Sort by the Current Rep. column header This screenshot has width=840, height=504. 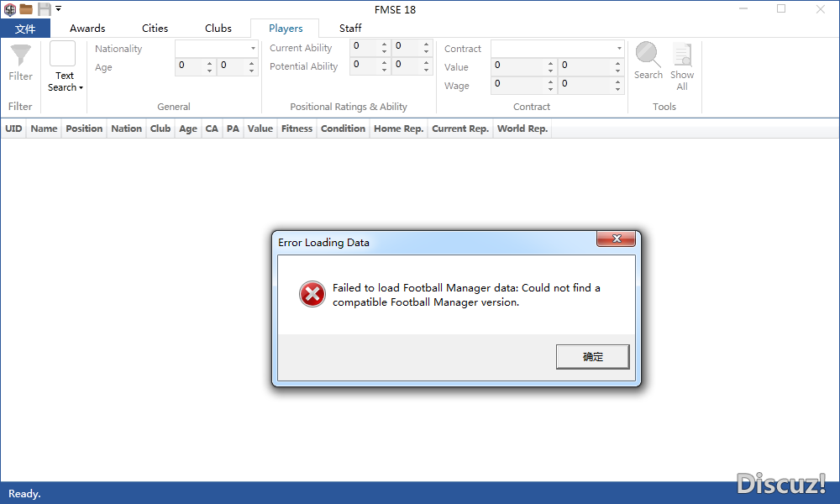point(460,129)
